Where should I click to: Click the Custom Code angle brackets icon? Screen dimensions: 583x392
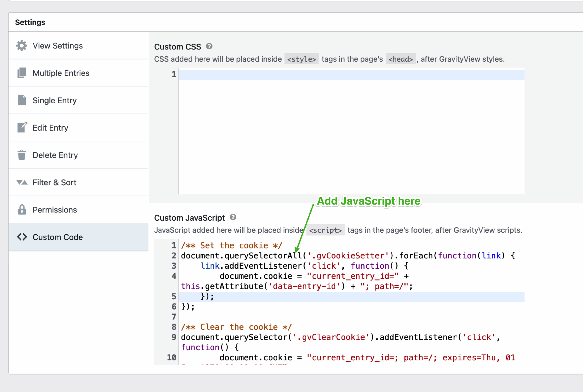pos(22,237)
